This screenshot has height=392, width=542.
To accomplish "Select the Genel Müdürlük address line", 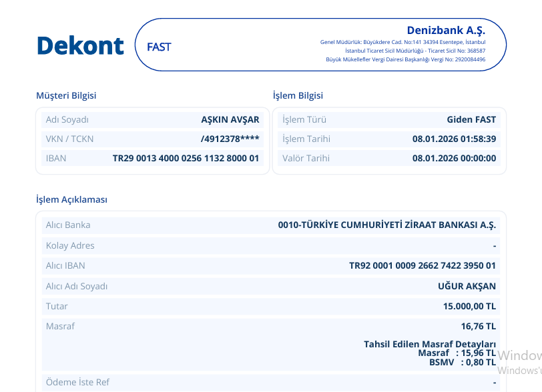I will point(402,42).
